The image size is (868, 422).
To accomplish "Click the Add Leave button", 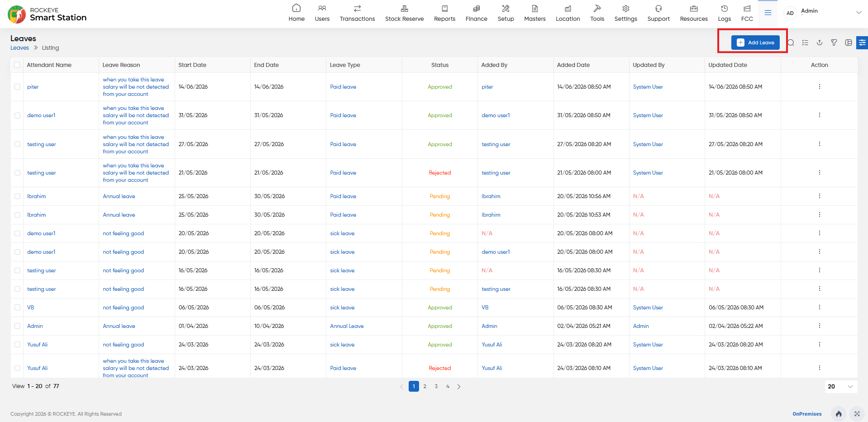I will coord(755,43).
